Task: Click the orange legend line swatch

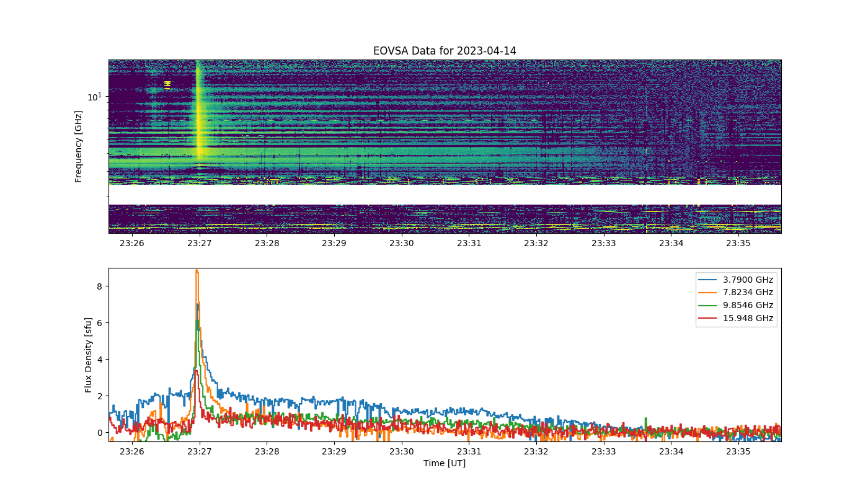Action: [x=709, y=293]
